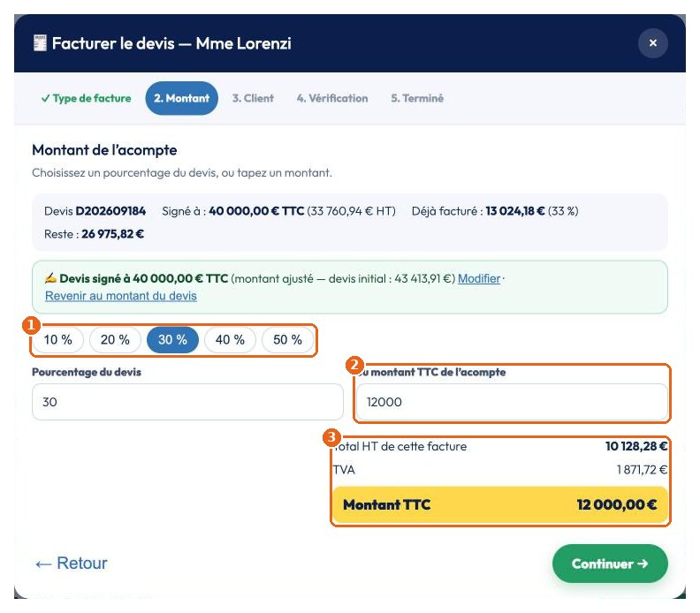700x613 pixels.
Task: Click the Montant de l'acompte heading
Action: 104,150
